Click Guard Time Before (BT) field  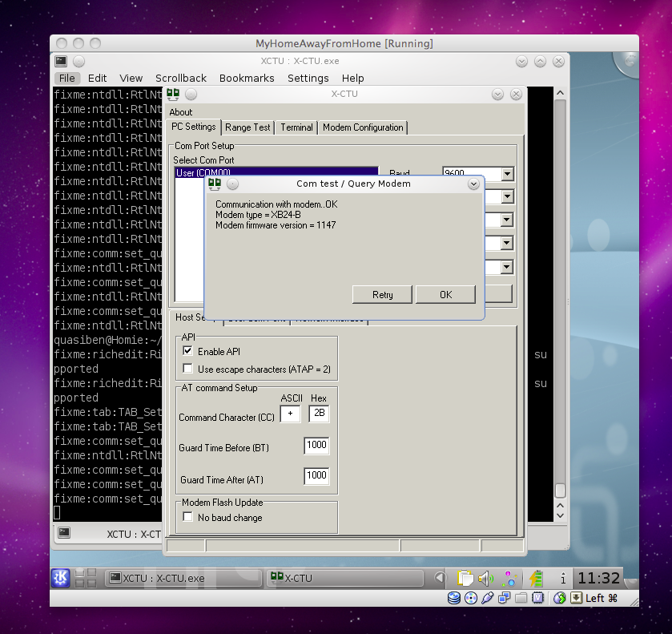tap(316, 446)
